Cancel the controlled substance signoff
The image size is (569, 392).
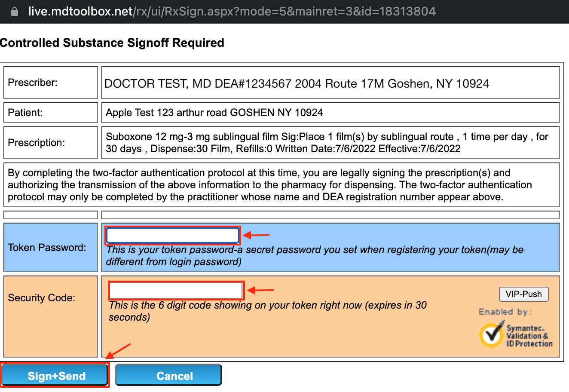click(168, 376)
